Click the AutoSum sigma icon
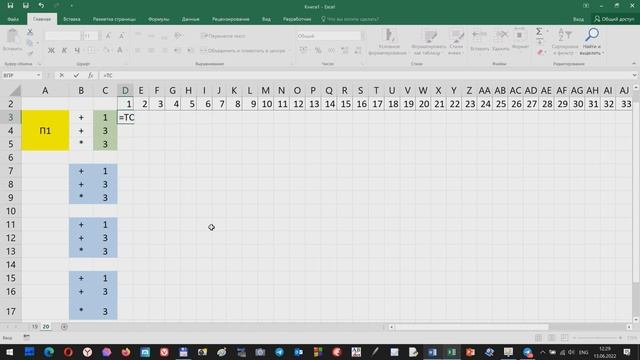Screen dimensions: 640x360 pos(539,31)
